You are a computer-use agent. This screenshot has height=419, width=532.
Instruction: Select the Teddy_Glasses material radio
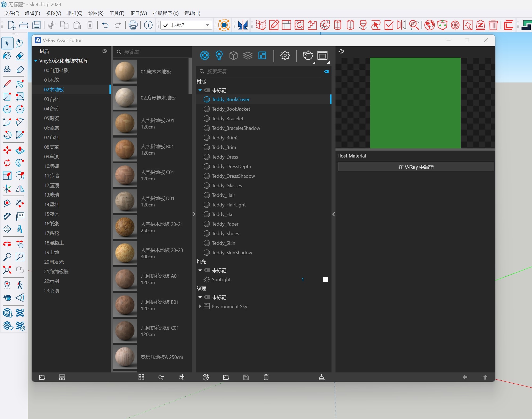coord(207,186)
